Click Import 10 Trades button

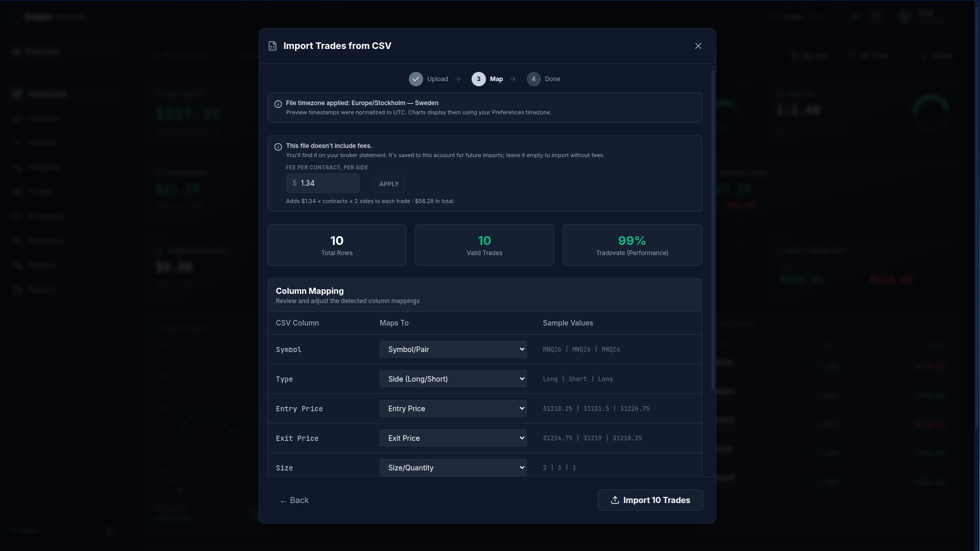[x=650, y=500]
